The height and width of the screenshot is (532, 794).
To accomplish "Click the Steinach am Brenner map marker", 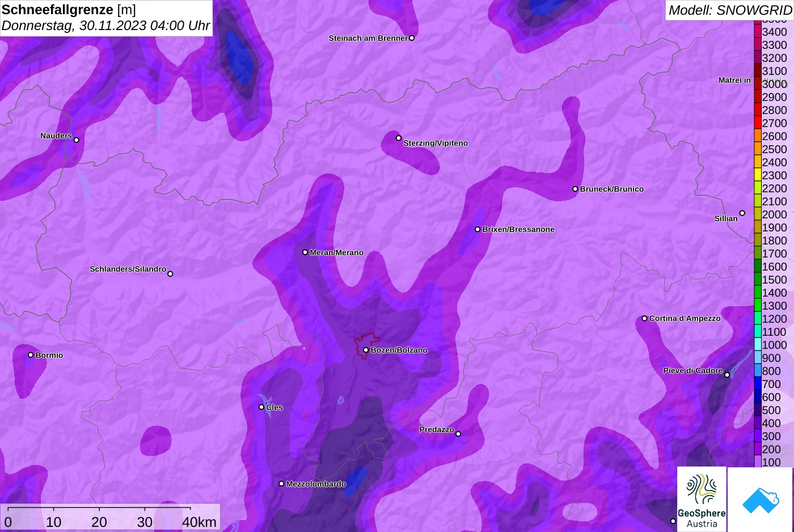I will coord(412,38).
